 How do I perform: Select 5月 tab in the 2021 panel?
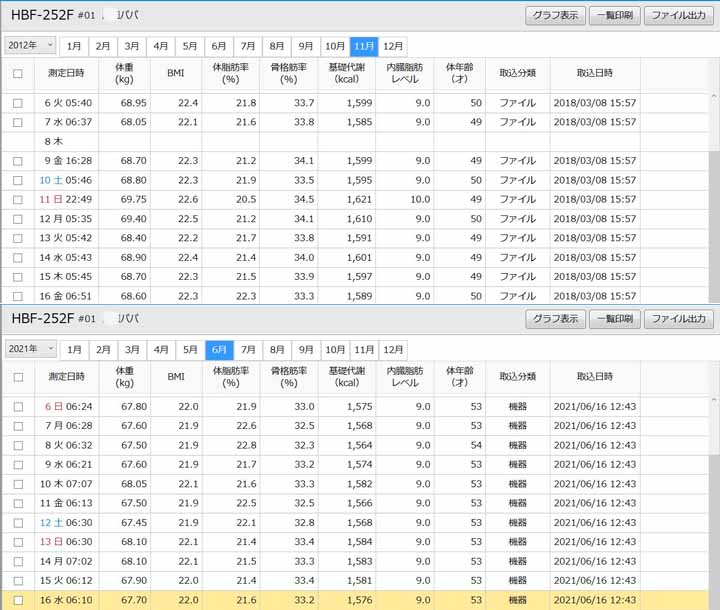190,349
